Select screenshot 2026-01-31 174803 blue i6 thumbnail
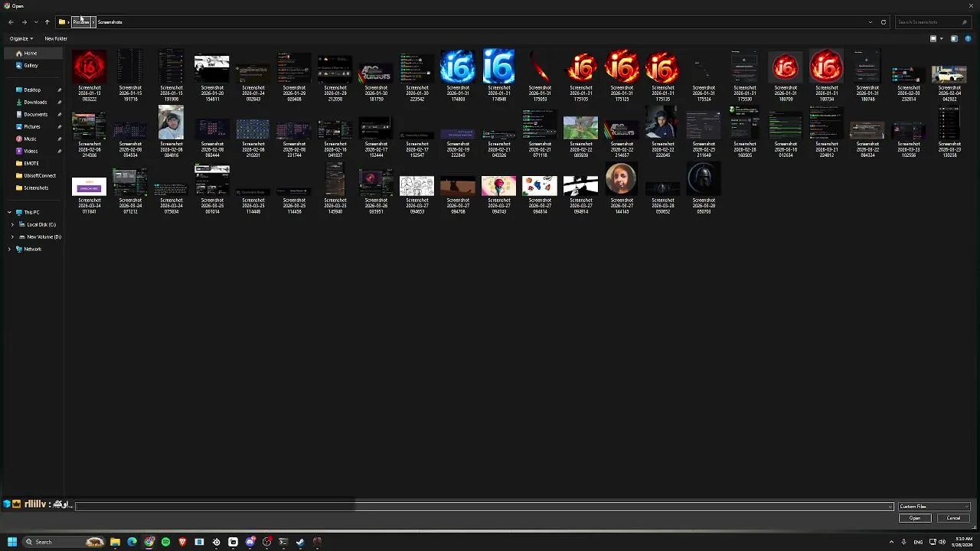This screenshot has height=551, width=980. [x=458, y=68]
